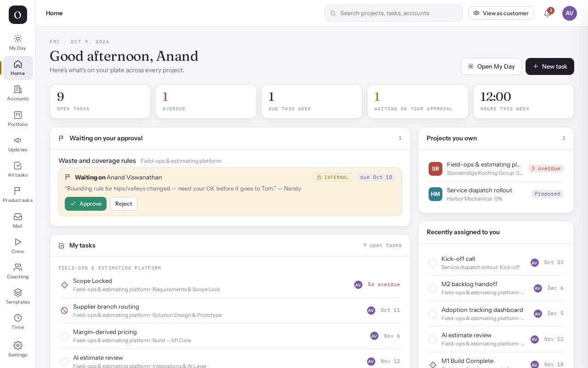Open Coaching in the sidebar
The height and width of the screenshot is (368, 588).
coord(17,271)
